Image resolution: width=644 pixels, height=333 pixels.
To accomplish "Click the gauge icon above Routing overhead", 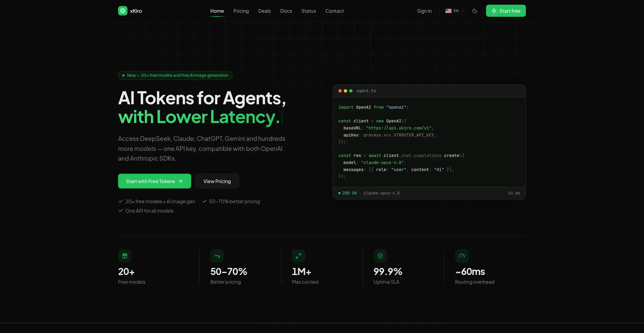I will coord(462,256).
